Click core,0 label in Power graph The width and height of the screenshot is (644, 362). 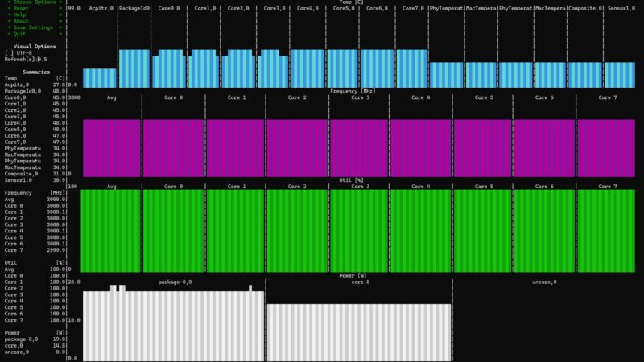coord(360,282)
